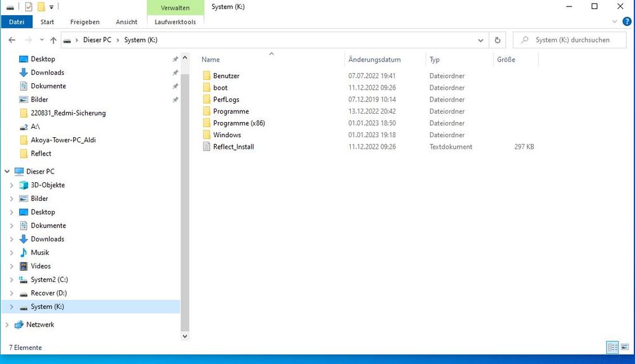Image resolution: width=635 pixels, height=364 pixels.
Task: Click the Help question mark icon
Action: click(x=626, y=22)
